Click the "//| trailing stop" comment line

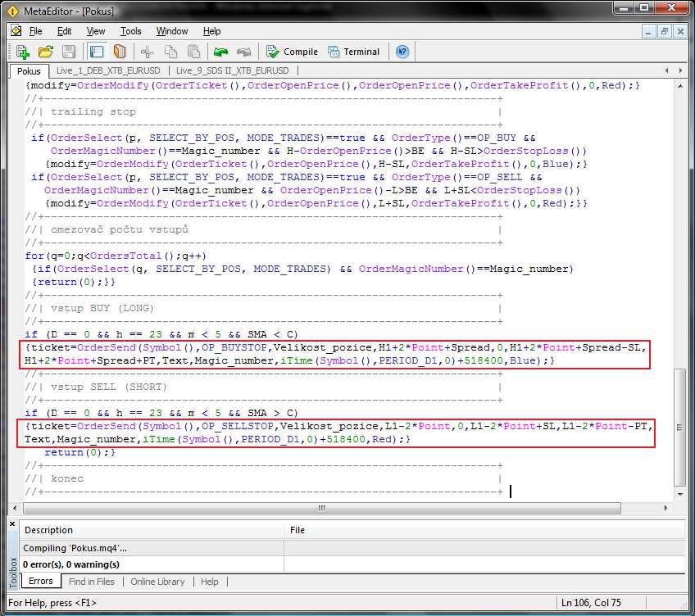pyautogui.click(x=80, y=111)
